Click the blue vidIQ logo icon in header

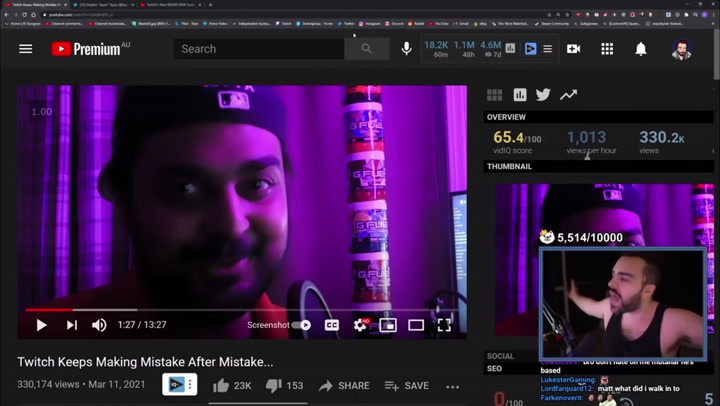point(530,48)
